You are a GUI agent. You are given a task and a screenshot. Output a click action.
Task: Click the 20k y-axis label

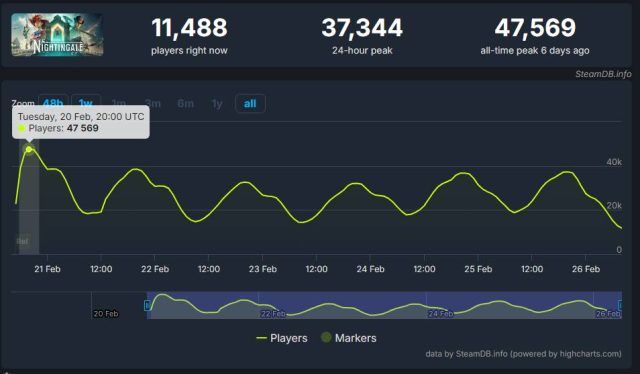point(614,205)
